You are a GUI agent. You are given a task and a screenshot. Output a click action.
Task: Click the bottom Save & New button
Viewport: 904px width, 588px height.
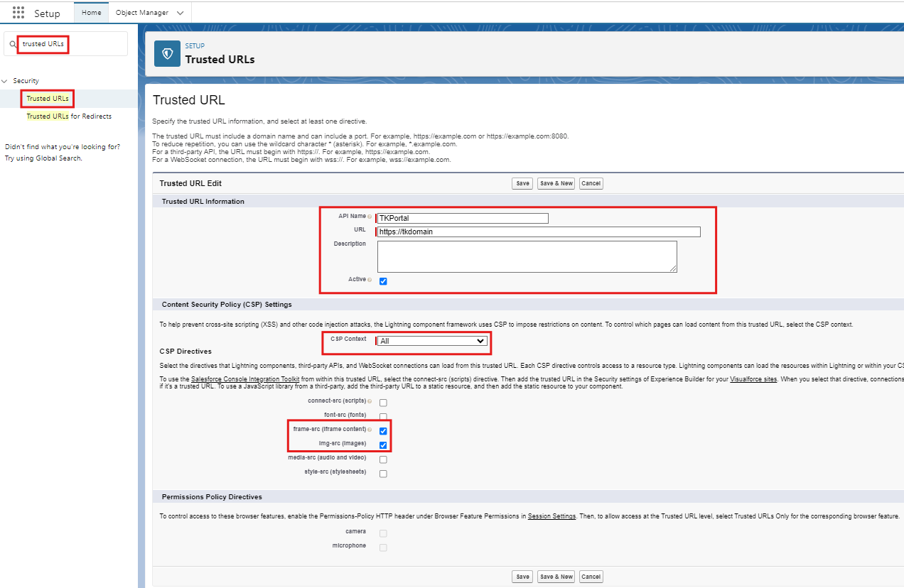556,577
